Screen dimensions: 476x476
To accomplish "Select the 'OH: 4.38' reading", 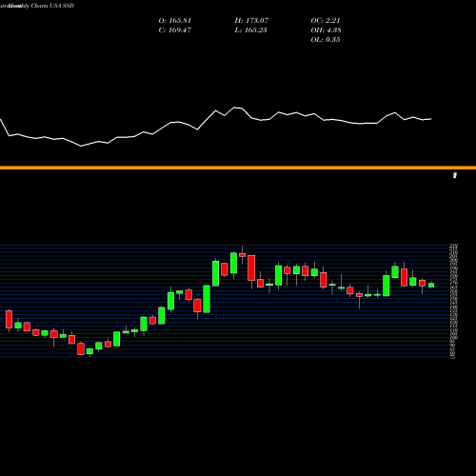I will [x=326, y=30].
